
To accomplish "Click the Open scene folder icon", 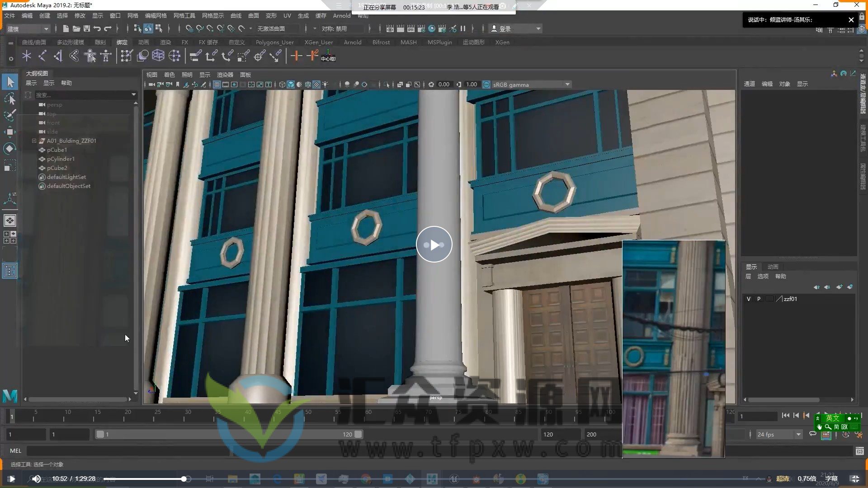I will (76, 28).
